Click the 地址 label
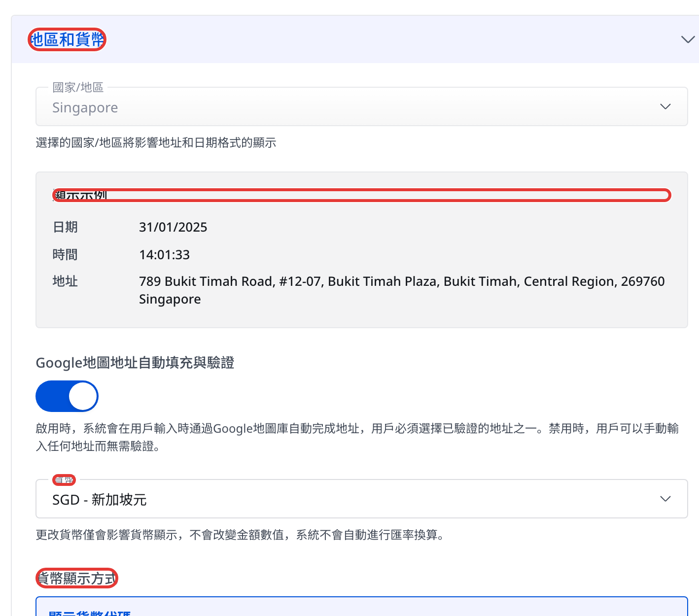Screen dimensions: 699x616 click(x=65, y=281)
